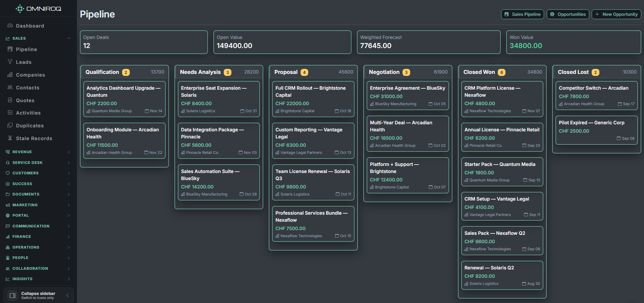This screenshot has width=644, height=303.
Task: Click the Revenue section icon
Action: click(x=8, y=152)
